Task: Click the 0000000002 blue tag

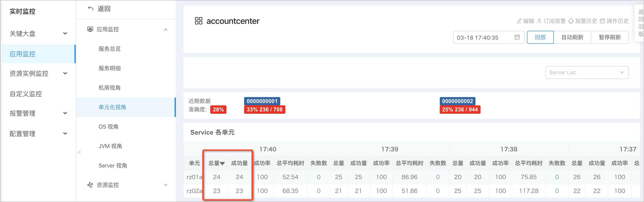Action: pyautogui.click(x=458, y=101)
